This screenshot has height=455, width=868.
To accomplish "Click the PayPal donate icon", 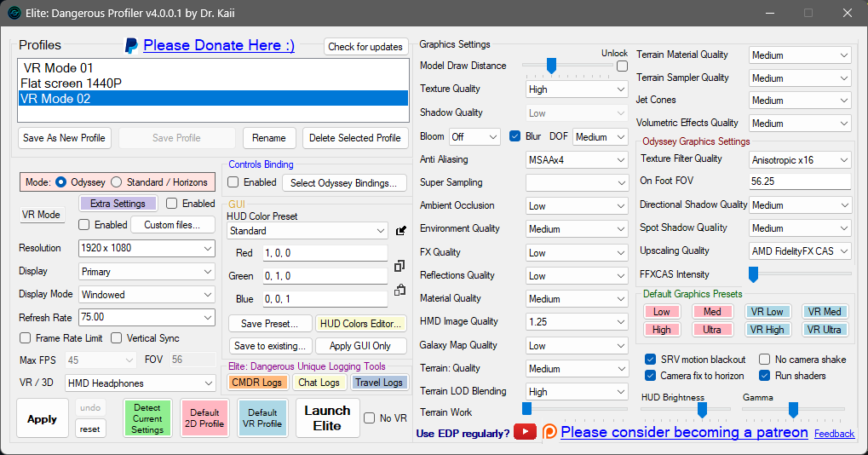I will [131, 45].
